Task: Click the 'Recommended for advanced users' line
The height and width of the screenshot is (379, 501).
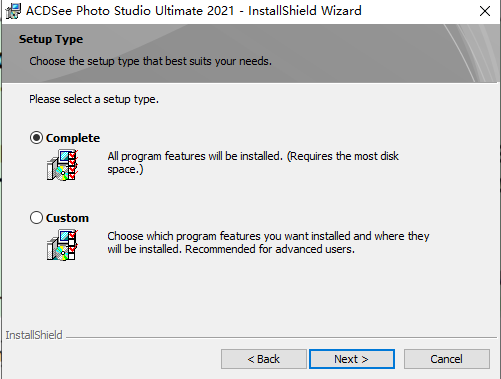Action: 270,249
